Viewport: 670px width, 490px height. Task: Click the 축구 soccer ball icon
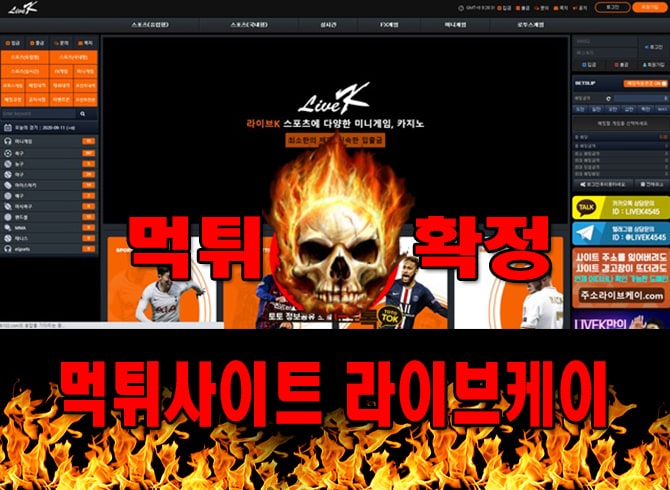click(7, 153)
